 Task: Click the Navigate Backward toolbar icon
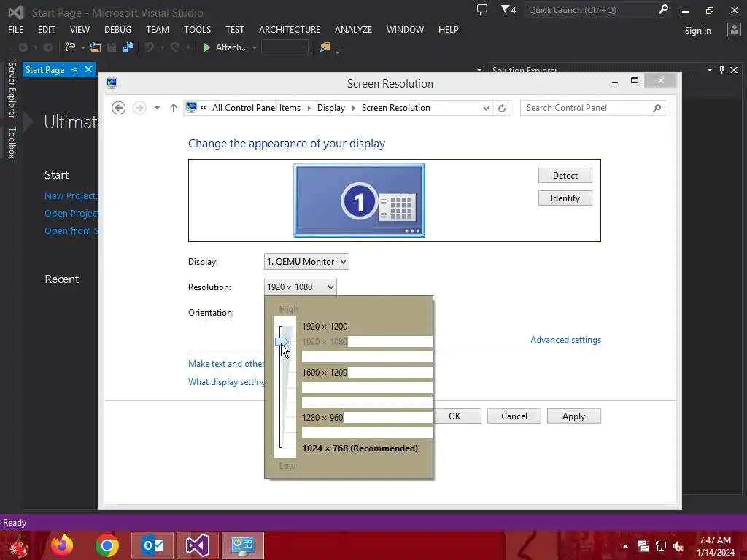23,47
